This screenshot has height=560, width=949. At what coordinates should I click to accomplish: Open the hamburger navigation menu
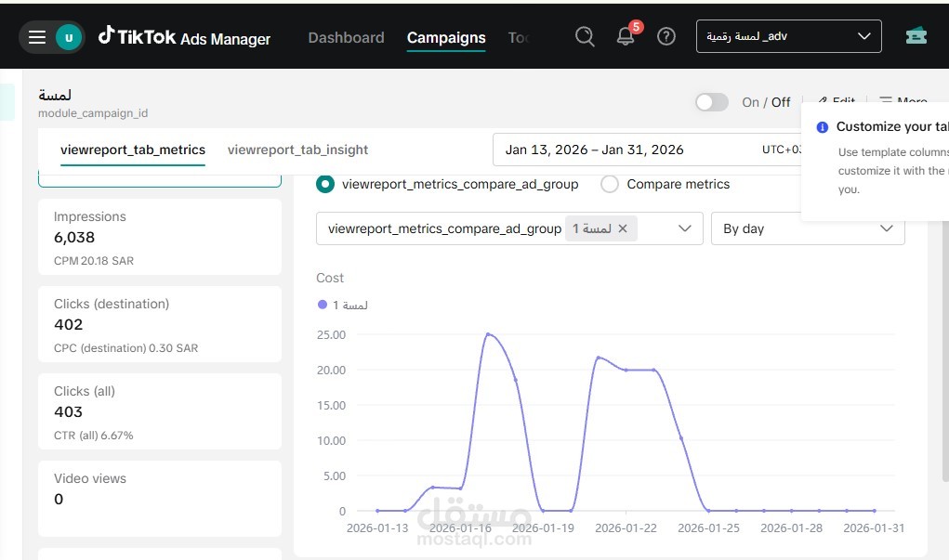click(x=37, y=37)
